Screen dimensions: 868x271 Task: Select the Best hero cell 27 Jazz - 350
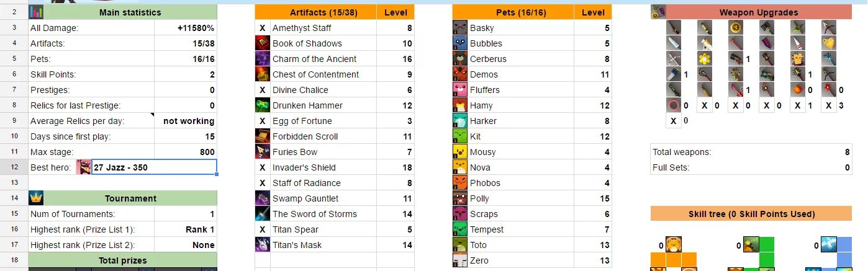154,167
